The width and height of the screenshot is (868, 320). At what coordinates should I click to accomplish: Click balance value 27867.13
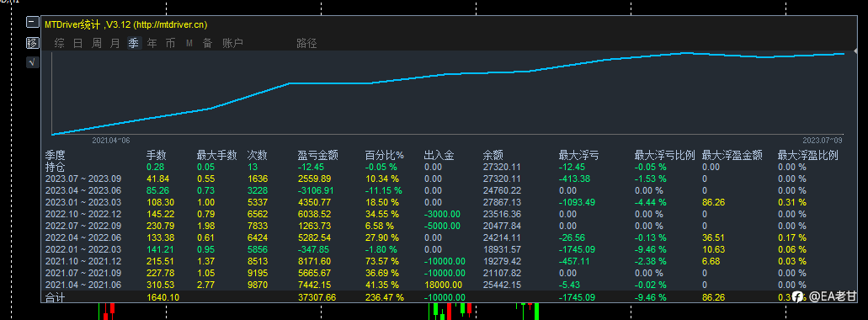pyautogui.click(x=502, y=203)
